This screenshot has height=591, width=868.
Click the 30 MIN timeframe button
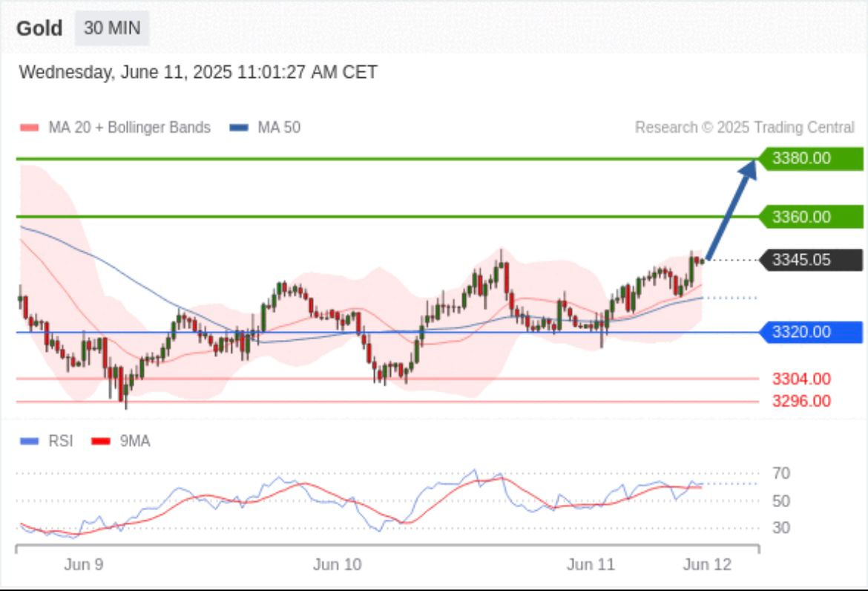point(111,29)
